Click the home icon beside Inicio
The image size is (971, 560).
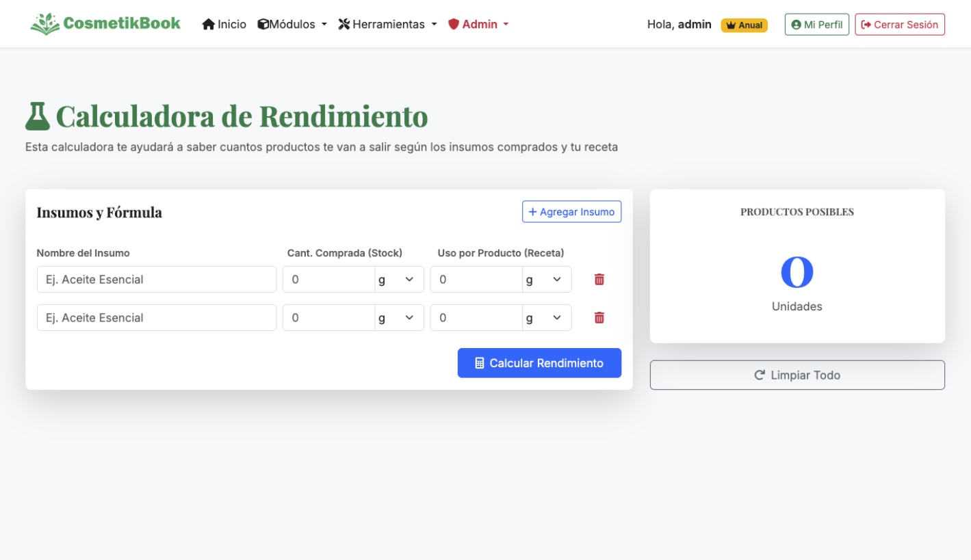coord(209,23)
